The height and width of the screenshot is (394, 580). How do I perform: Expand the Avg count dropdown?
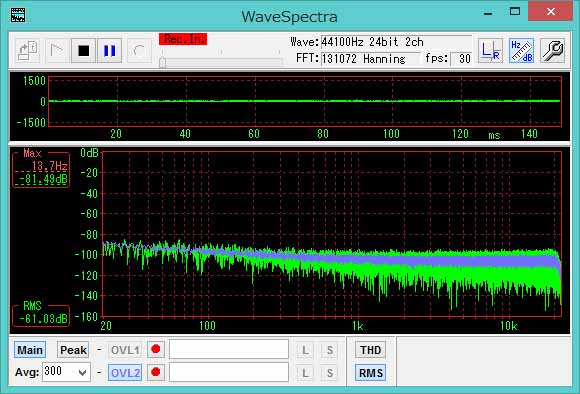(82, 373)
